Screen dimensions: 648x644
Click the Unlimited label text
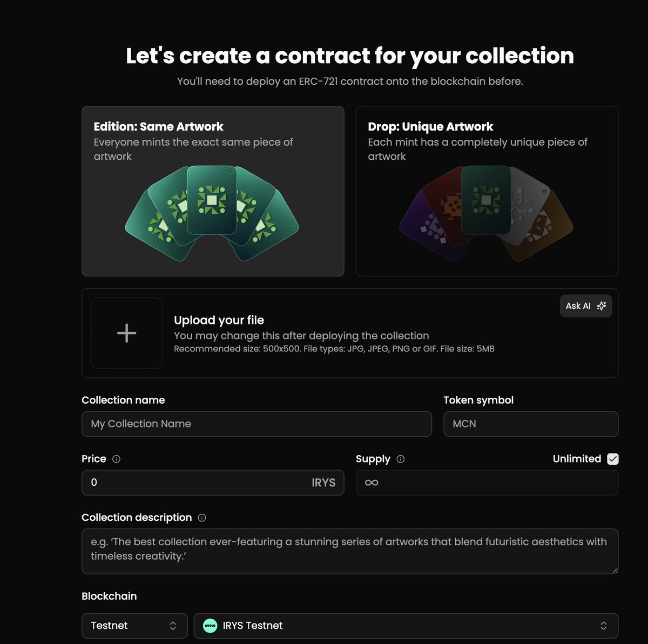point(577,459)
